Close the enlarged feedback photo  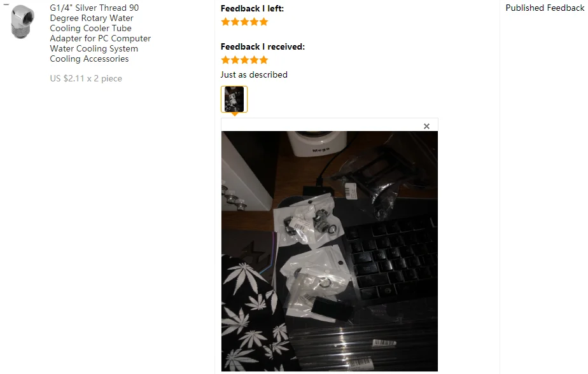click(x=426, y=127)
